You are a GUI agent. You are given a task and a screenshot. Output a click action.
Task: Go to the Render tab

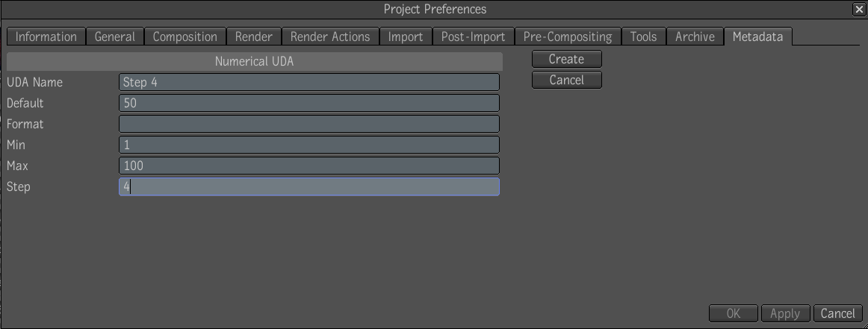click(253, 37)
